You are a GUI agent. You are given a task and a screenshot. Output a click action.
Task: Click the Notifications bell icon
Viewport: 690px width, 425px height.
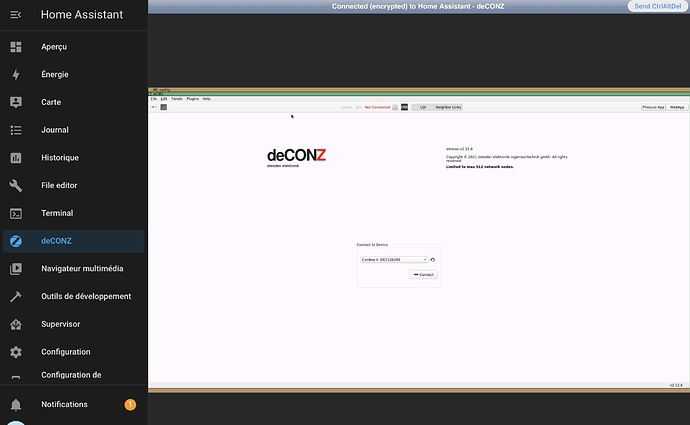pos(16,405)
